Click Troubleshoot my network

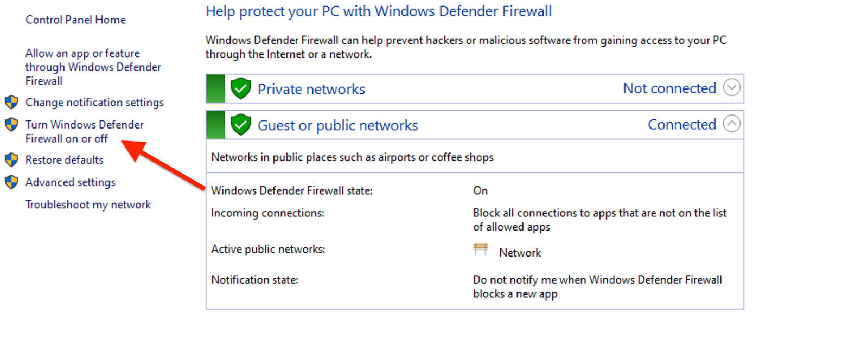(88, 205)
